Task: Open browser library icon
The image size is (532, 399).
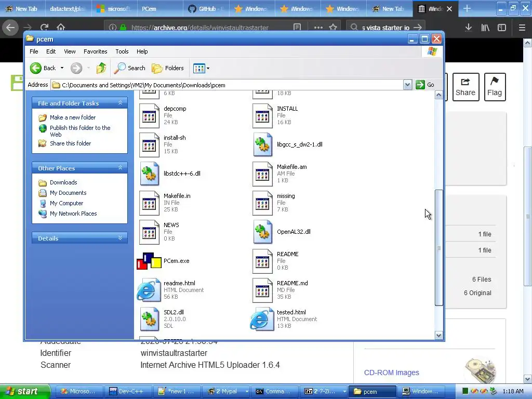Action: [x=485, y=28]
